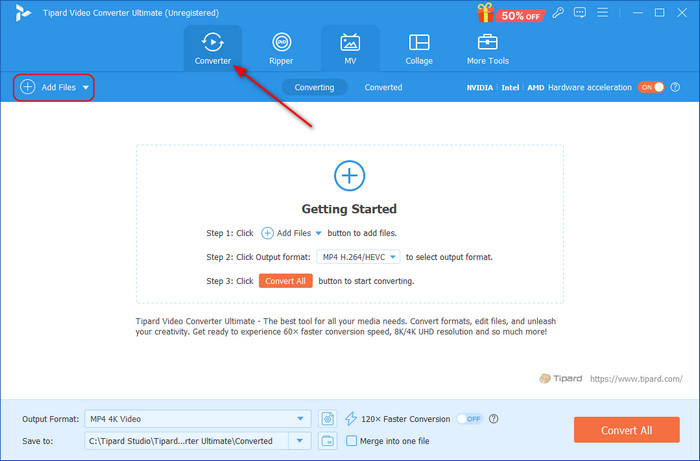
Task: Click the Intel label
Action: coord(510,87)
